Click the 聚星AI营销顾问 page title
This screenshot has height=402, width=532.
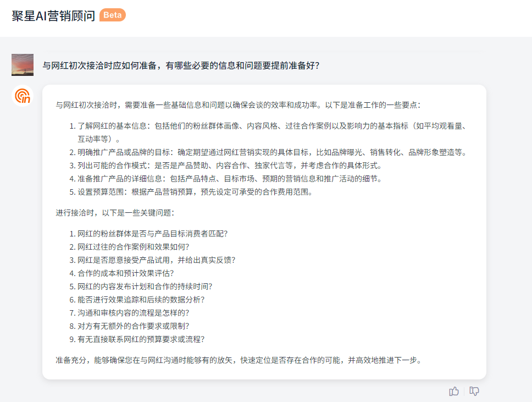[x=53, y=16]
